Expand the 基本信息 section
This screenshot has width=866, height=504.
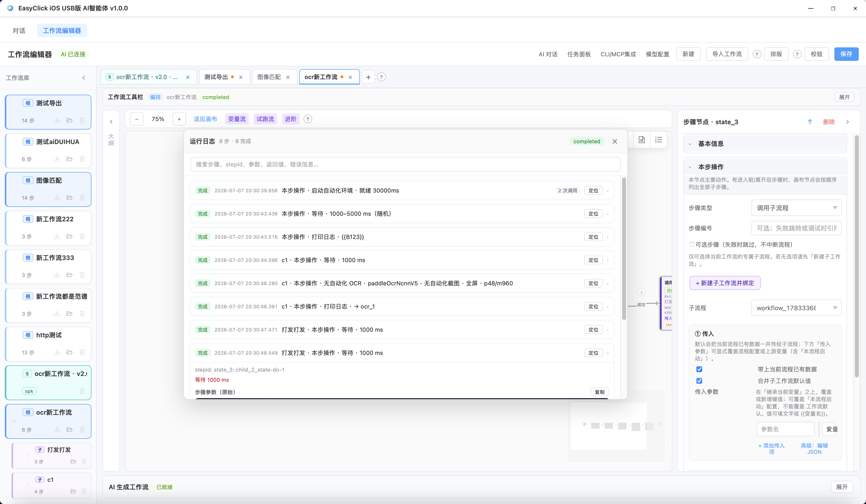tap(765, 144)
